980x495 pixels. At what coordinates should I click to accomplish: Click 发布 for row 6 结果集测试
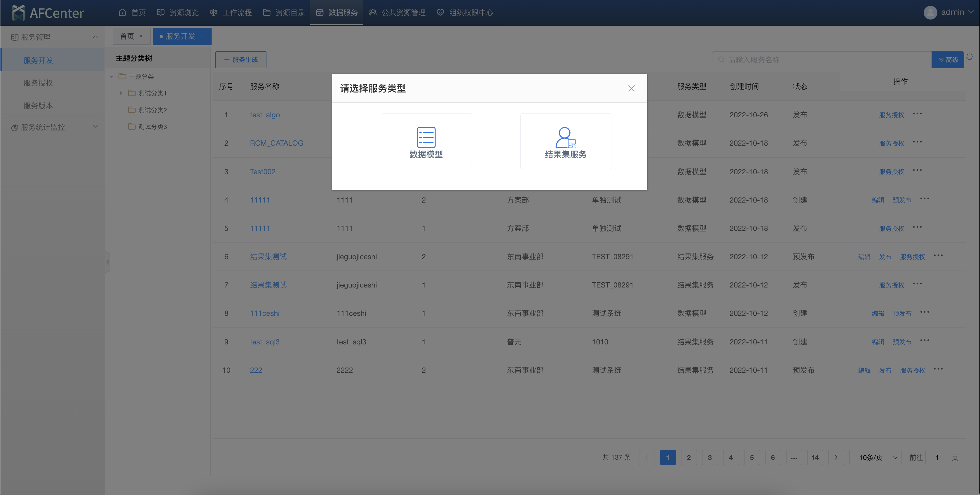tap(885, 257)
